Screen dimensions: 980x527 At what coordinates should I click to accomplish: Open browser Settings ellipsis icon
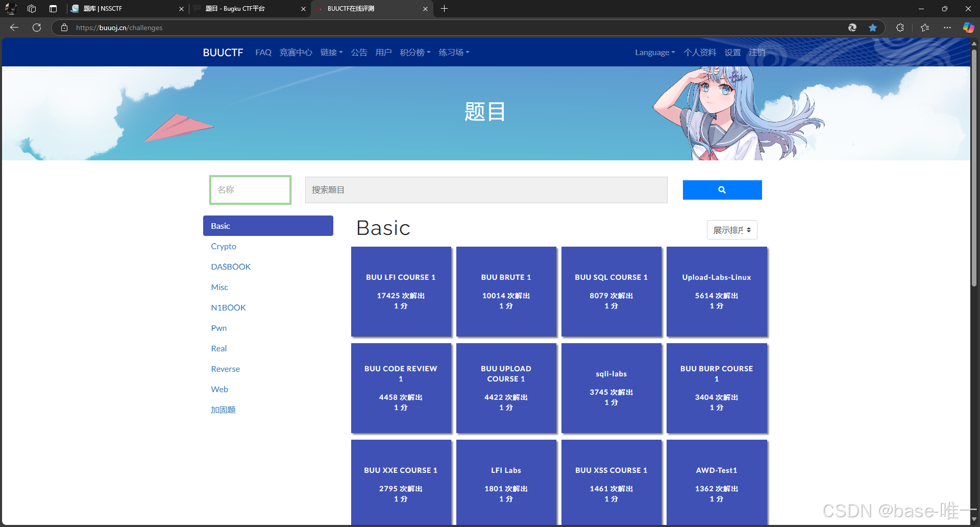tap(947, 28)
